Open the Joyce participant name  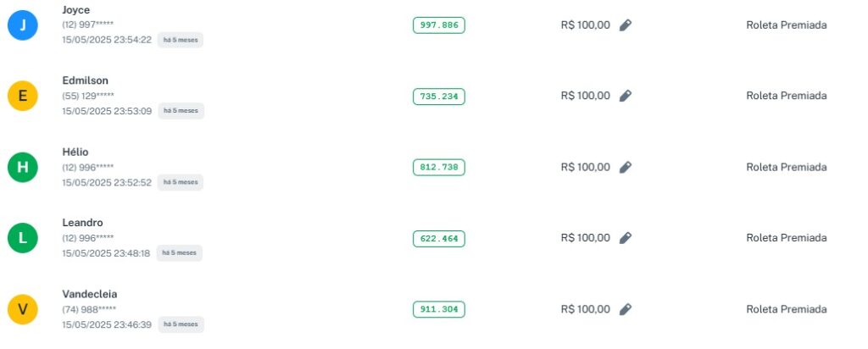coord(76,9)
